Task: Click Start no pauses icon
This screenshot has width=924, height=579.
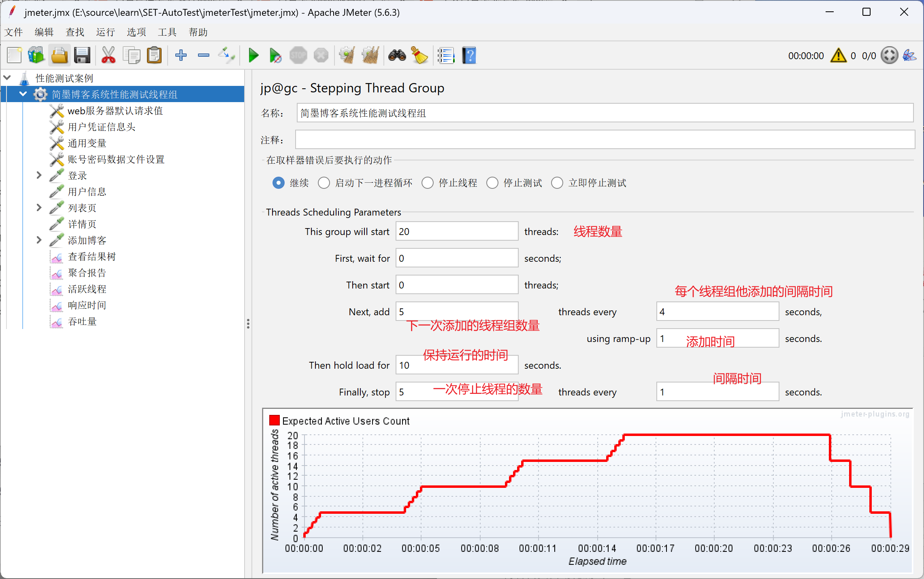Action: [276, 55]
